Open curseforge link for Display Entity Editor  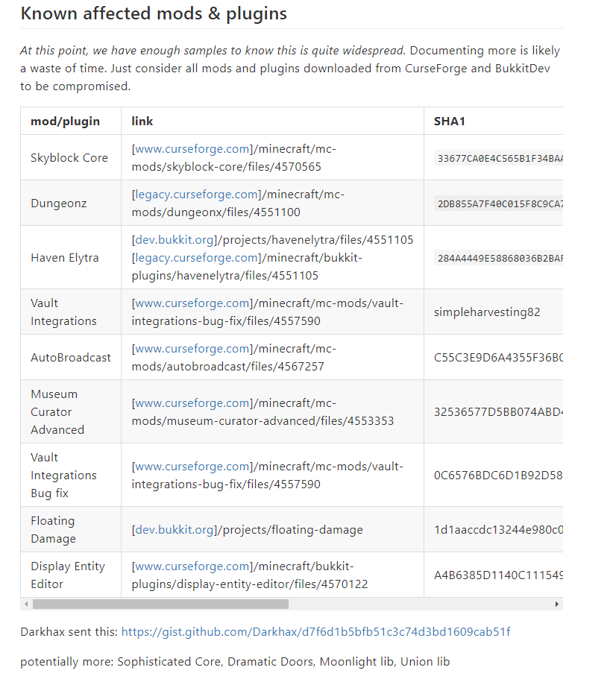tap(192, 566)
